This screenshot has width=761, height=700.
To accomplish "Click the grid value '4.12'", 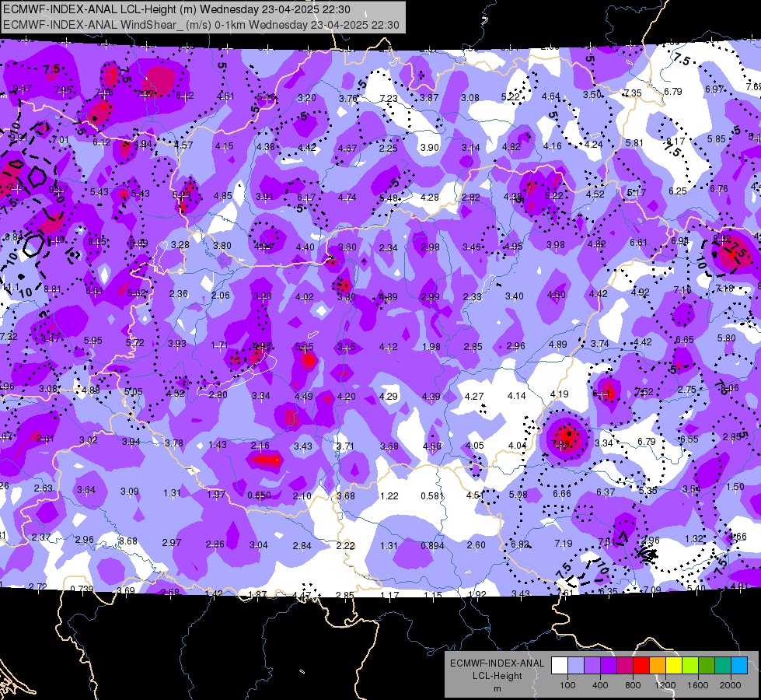I will pos(388,347).
